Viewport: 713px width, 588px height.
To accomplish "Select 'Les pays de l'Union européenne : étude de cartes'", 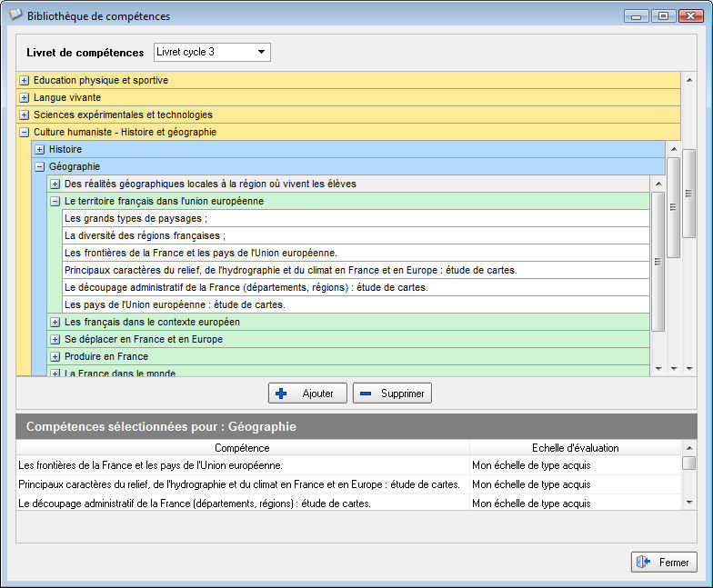I will (x=356, y=305).
